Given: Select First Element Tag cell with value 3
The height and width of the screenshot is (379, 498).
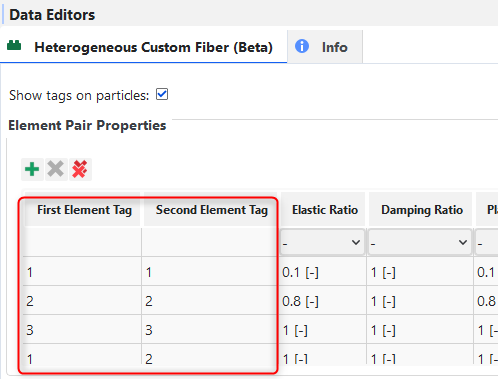Looking at the screenshot, I should click(82, 330).
